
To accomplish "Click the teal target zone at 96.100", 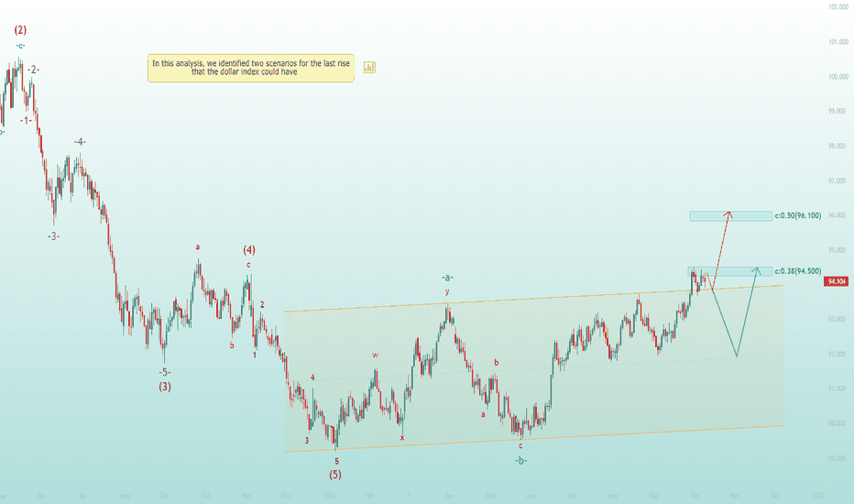I will point(730,216).
